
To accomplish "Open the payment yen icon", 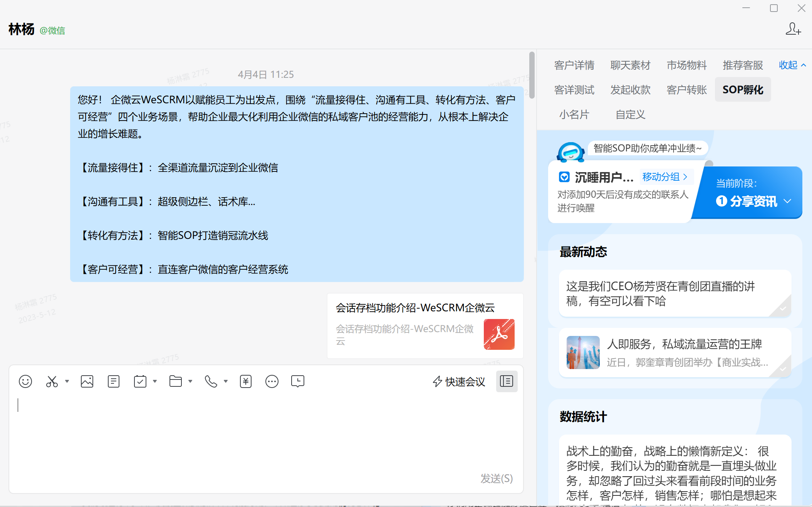I will [x=246, y=381].
